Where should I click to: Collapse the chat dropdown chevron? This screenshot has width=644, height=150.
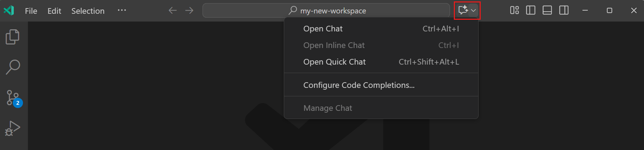pyautogui.click(x=474, y=11)
